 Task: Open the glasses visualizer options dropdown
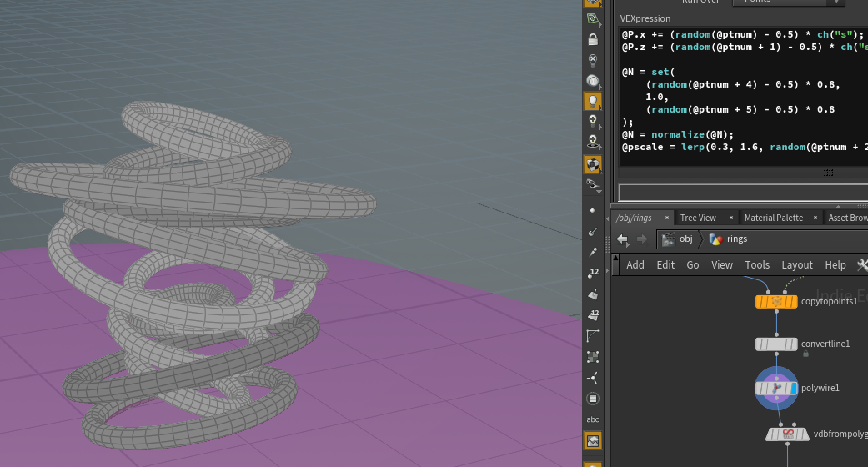tap(592, 184)
